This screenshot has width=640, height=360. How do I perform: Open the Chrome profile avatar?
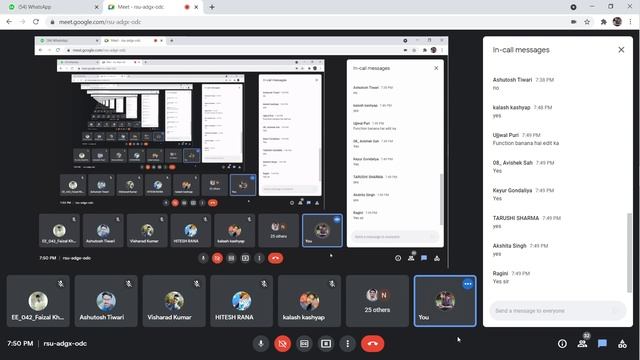click(x=617, y=22)
